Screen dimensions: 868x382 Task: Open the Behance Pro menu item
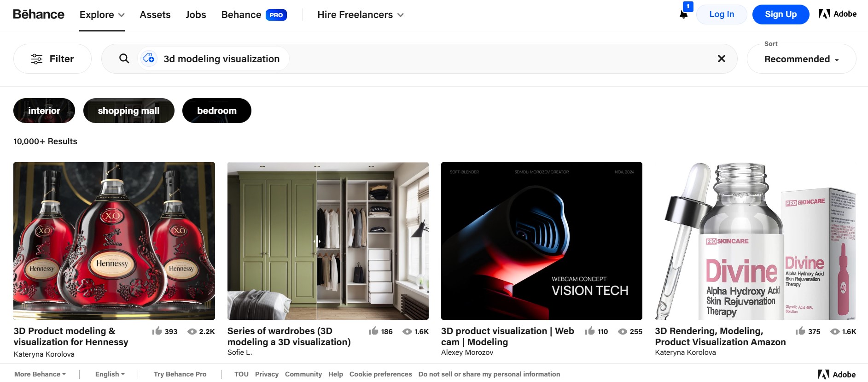(254, 15)
